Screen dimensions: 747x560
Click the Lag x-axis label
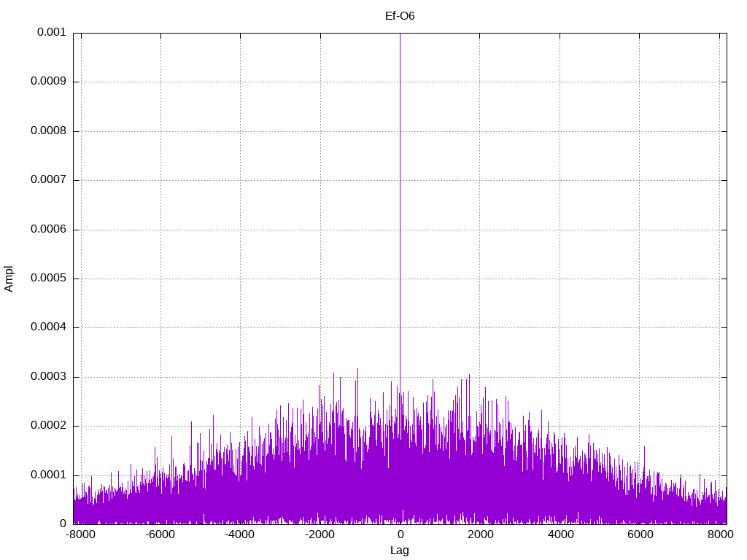point(399,551)
